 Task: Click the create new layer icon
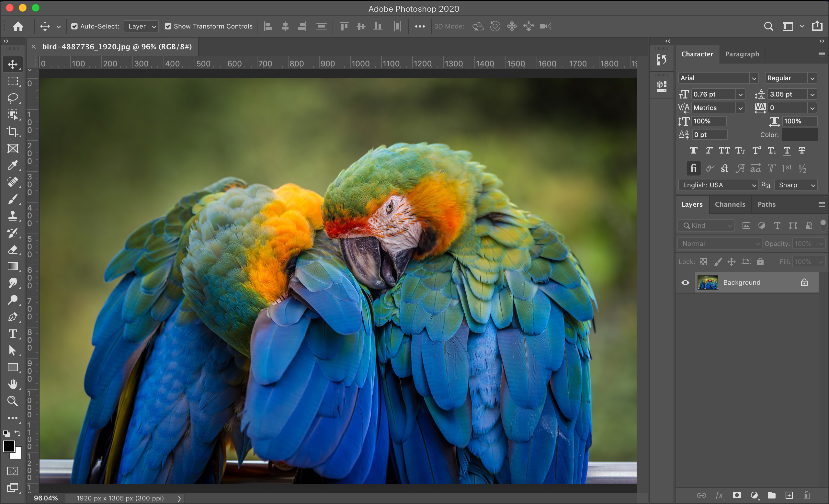(789, 495)
